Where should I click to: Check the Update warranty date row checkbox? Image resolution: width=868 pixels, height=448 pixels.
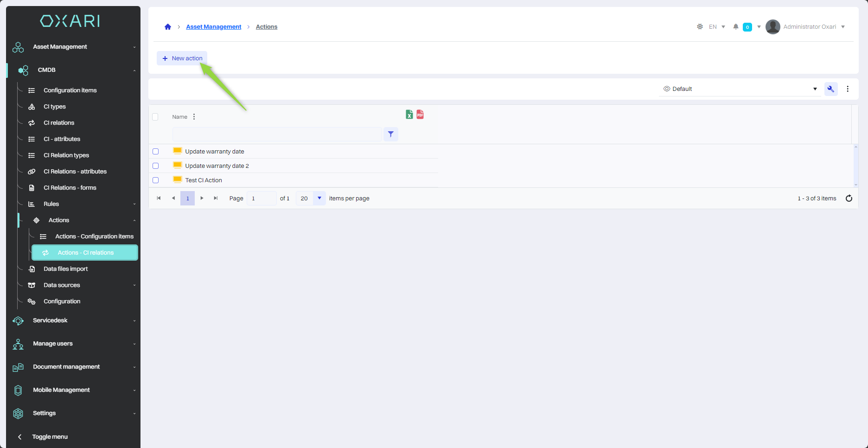(156, 152)
